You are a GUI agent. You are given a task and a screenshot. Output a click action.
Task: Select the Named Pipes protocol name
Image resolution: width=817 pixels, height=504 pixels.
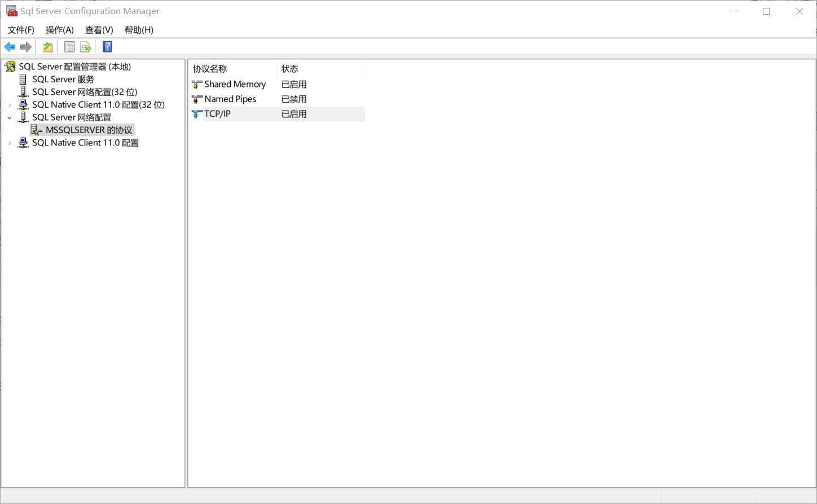pos(230,99)
